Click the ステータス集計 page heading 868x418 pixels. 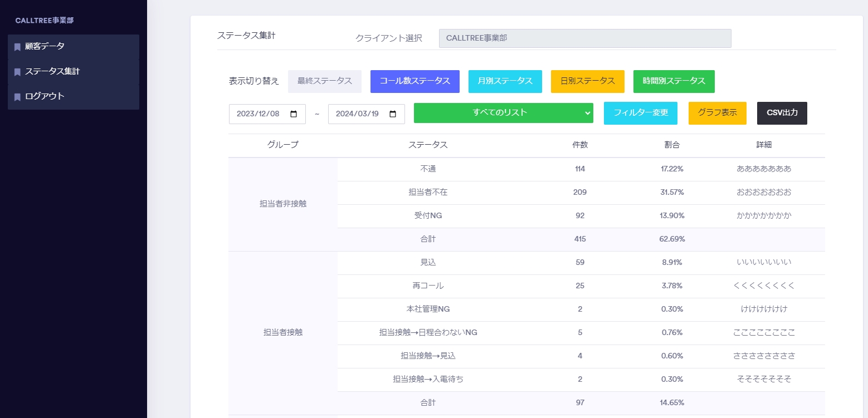click(246, 36)
